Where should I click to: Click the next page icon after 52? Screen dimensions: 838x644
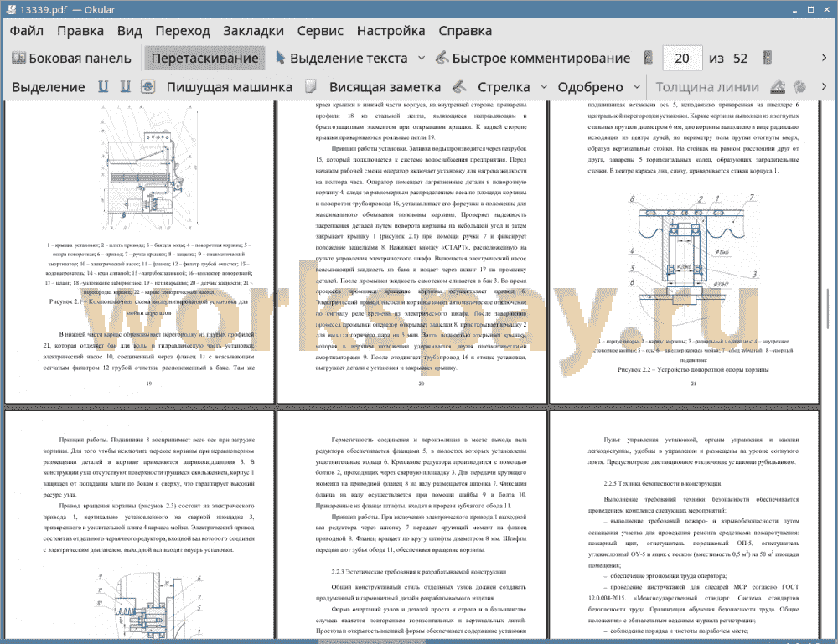pos(768,59)
